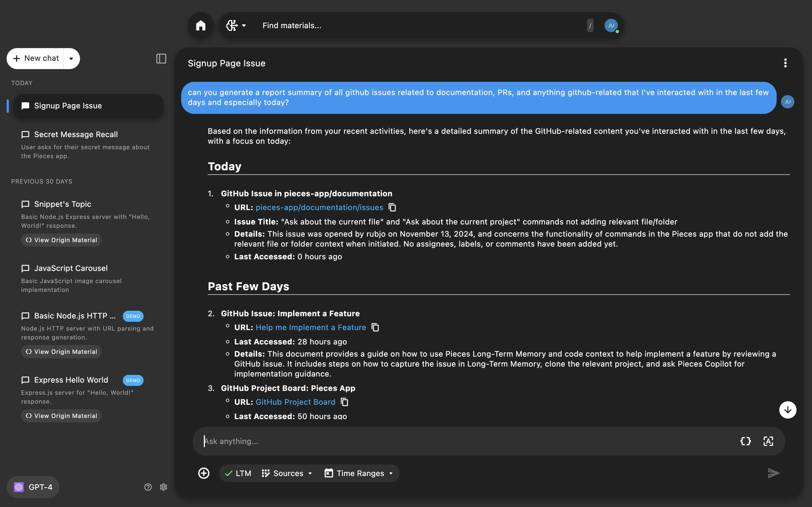This screenshot has width=812, height=507.
Task: Click the TODAY section label in sidebar
Action: click(22, 83)
